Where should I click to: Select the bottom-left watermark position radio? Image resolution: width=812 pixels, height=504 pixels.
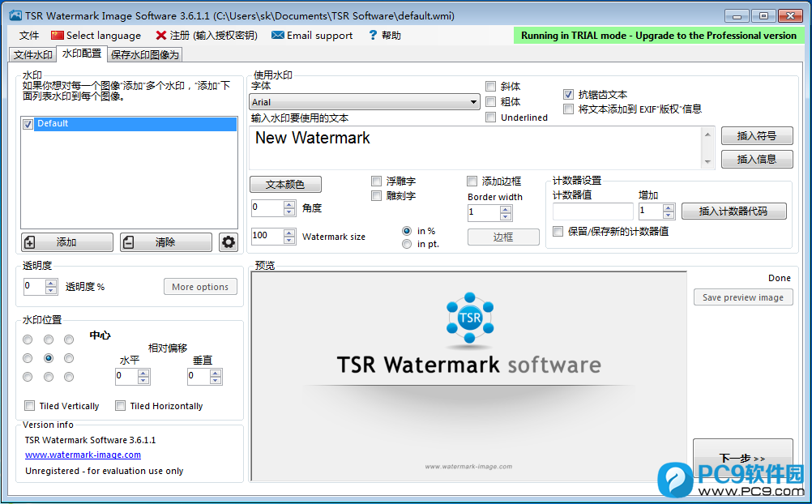(28, 377)
